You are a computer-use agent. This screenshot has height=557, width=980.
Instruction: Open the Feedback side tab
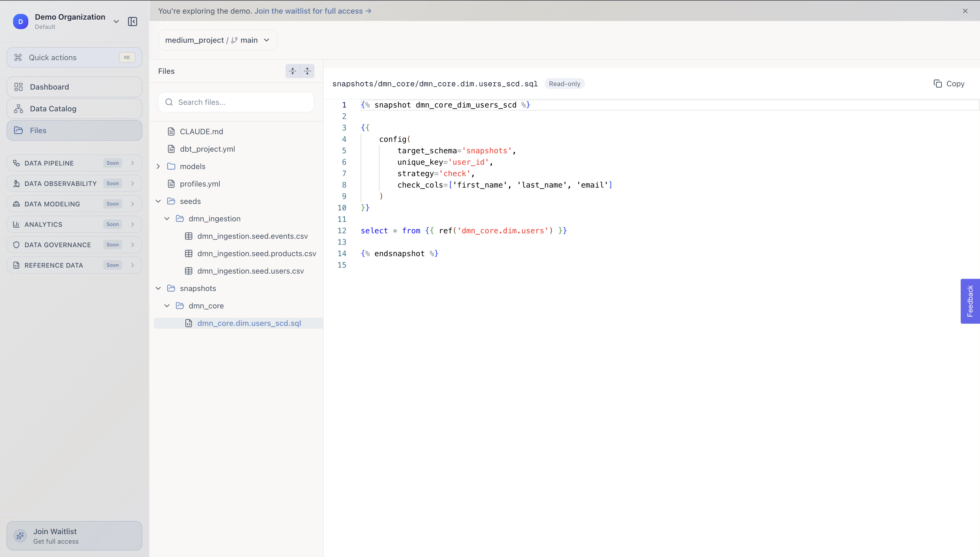coord(970,301)
